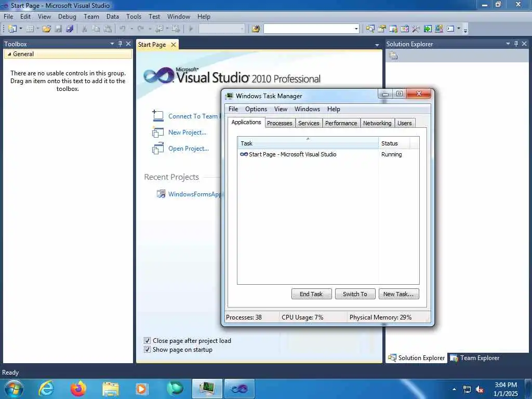
Task: Click the Undo arrow icon
Action: [123, 29]
